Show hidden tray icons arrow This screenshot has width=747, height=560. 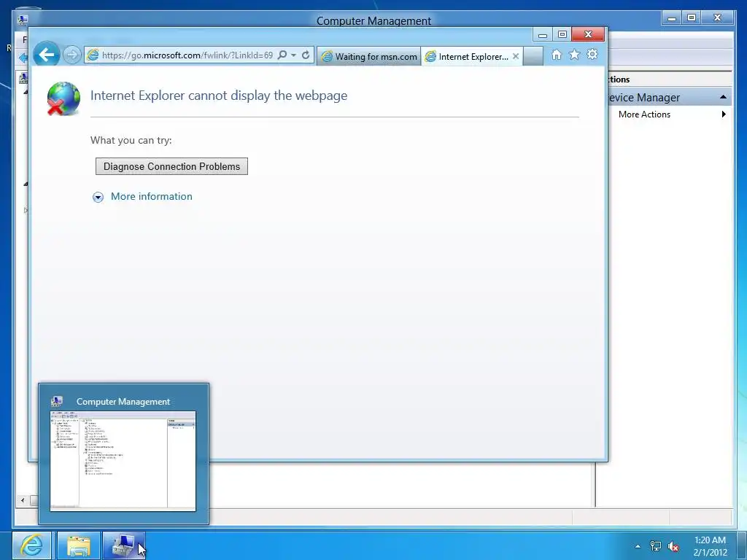[x=638, y=546]
